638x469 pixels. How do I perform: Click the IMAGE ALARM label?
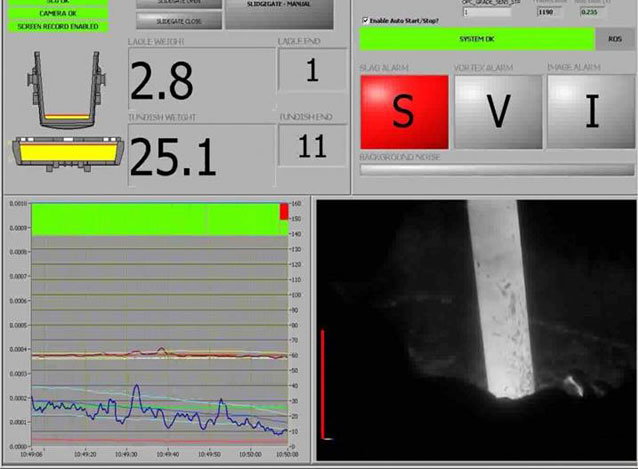point(574,68)
